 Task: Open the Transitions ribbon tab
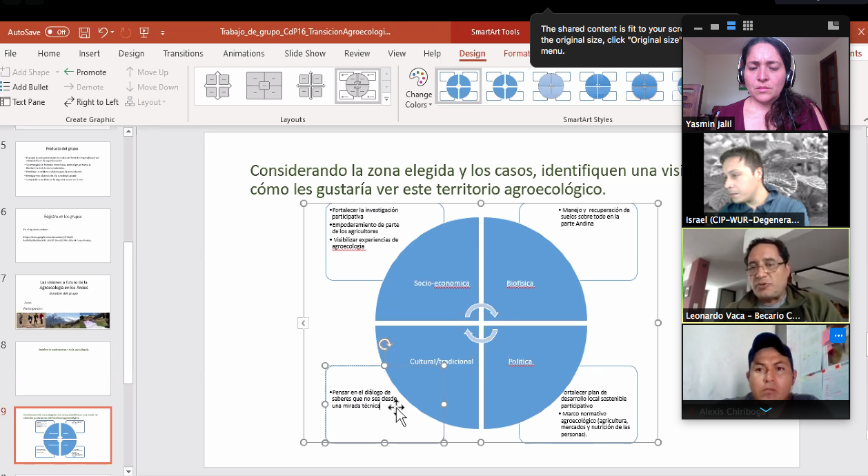[x=183, y=53]
